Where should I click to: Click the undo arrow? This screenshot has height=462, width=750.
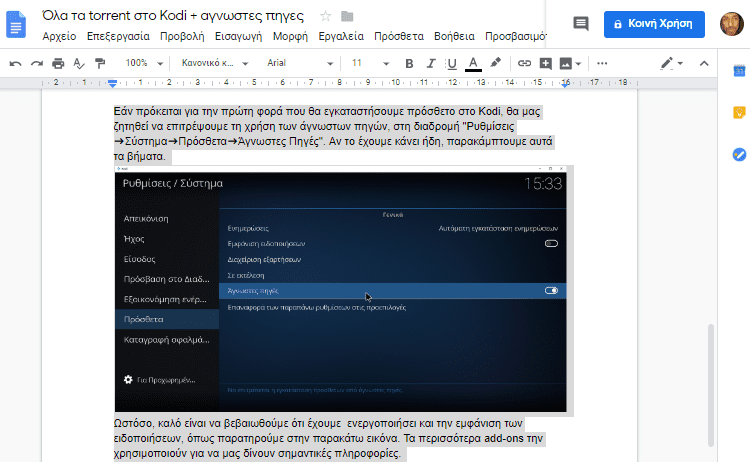[x=15, y=63]
